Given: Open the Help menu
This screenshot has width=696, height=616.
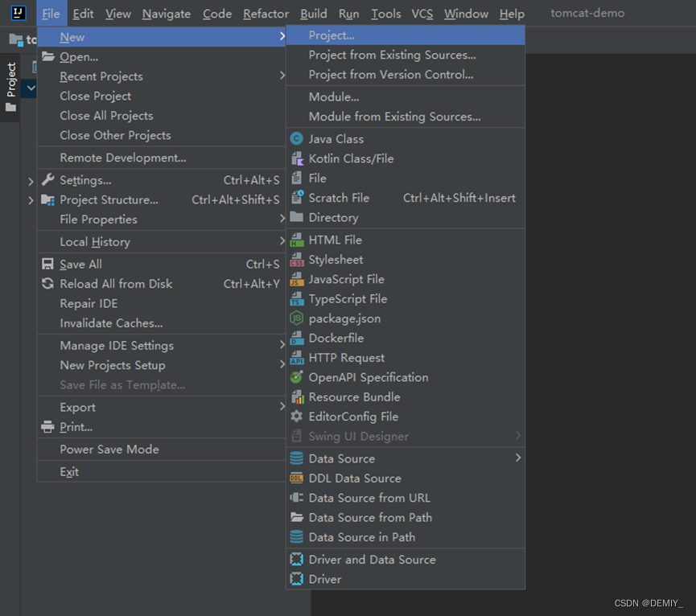Looking at the screenshot, I should point(512,14).
